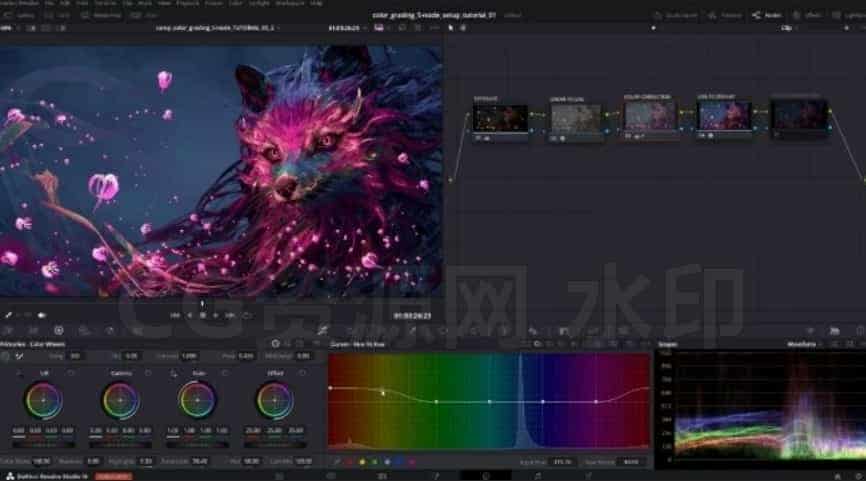Reset the Lift wheel
This screenshot has width=866, height=481.
pyautogui.click(x=71, y=373)
